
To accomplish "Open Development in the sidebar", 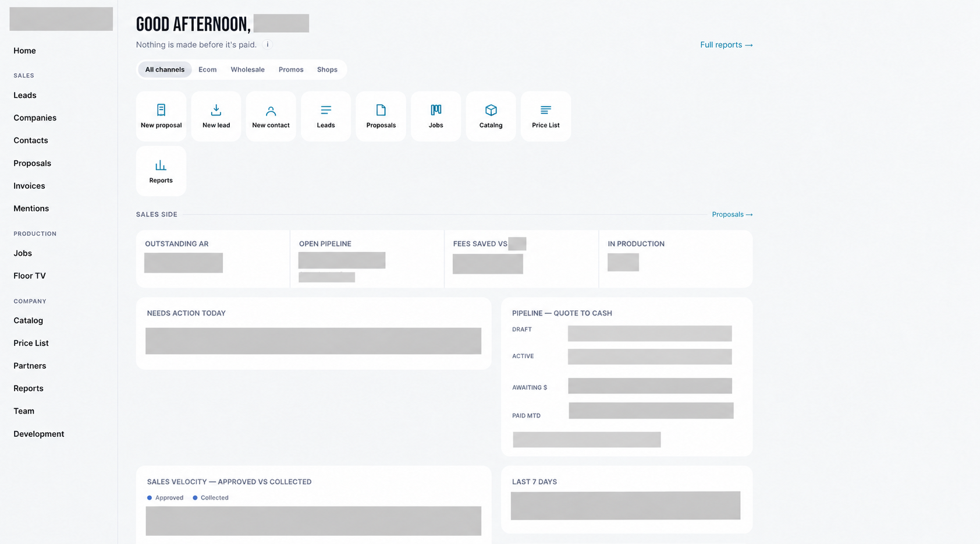I will coord(39,434).
